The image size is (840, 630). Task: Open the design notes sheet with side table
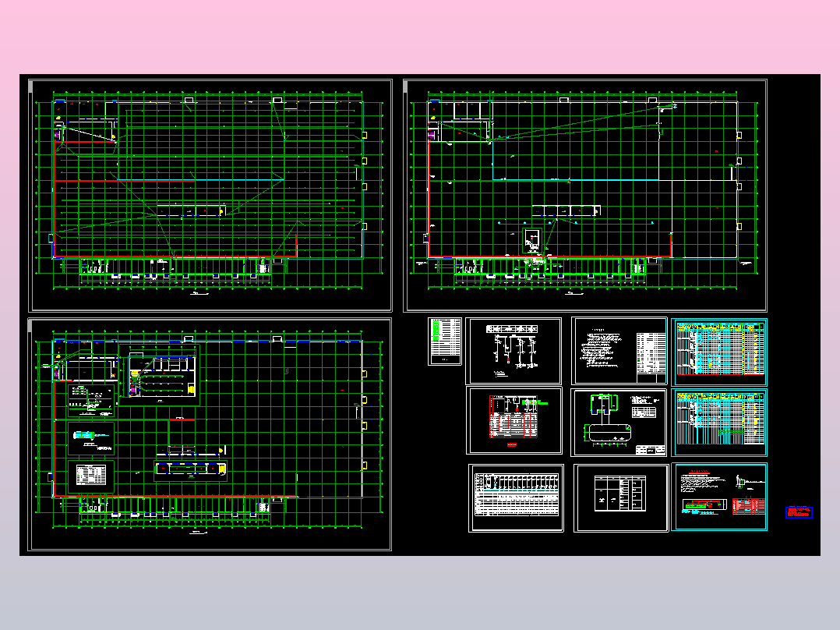(x=619, y=351)
